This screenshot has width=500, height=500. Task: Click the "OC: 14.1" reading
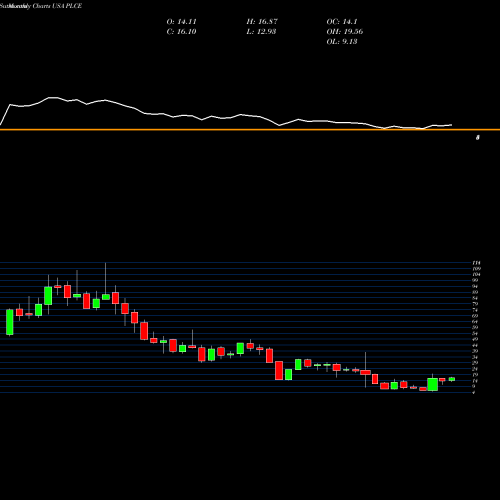[x=342, y=22]
